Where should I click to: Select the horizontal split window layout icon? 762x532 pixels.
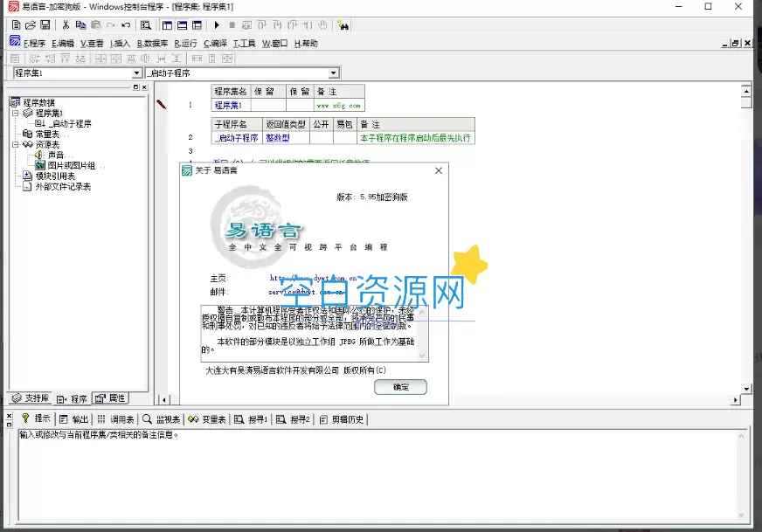click(180, 25)
